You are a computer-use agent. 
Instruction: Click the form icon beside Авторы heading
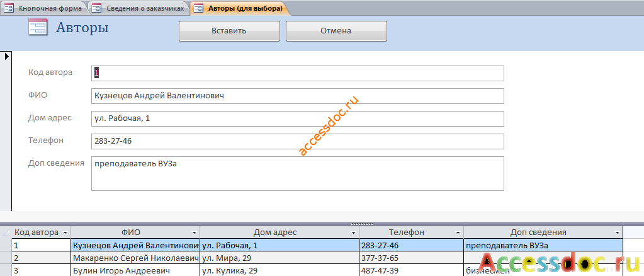38,28
